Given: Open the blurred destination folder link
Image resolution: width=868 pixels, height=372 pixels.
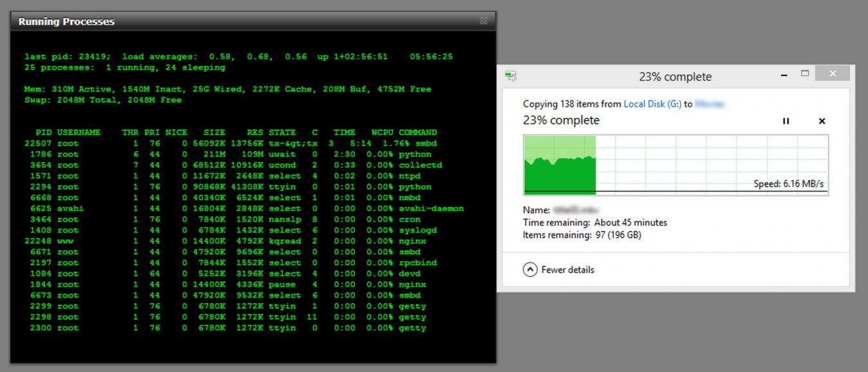Looking at the screenshot, I should point(710,104).
